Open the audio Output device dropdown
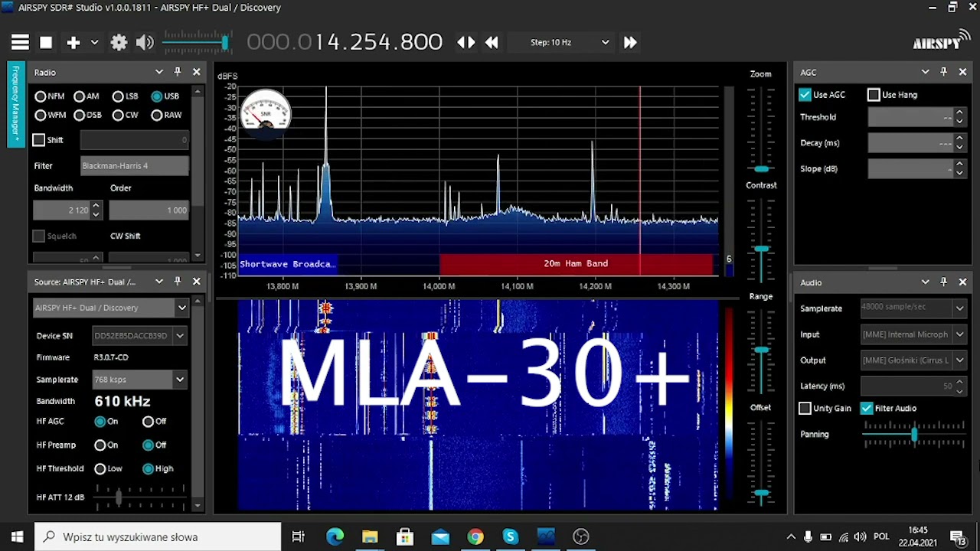Viewport: 980px width, 551px height. click(913, 360)
